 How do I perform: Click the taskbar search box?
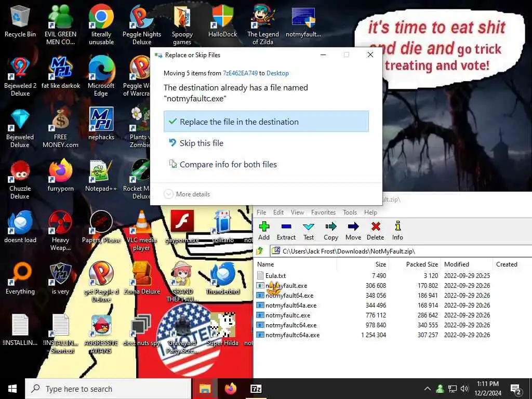pyautogui.click(x=108, y=389)
